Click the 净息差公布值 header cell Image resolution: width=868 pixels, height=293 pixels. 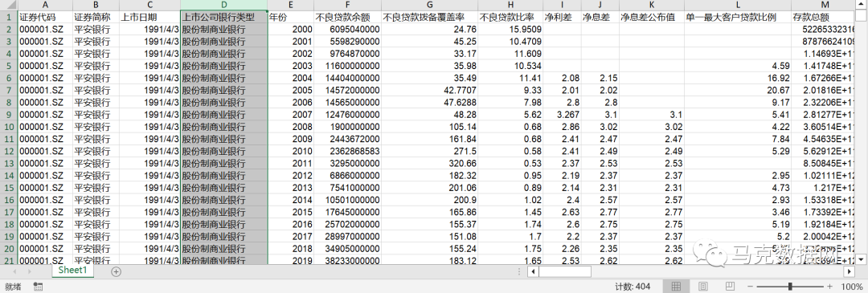(652, 17)
